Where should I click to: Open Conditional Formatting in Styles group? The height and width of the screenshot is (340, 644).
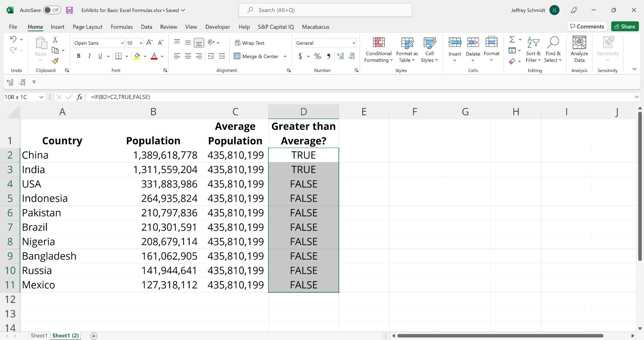pos(379,49)
